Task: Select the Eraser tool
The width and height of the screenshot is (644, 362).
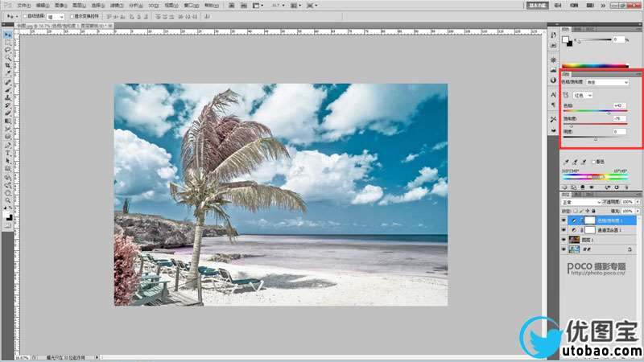Action: tap(7, 113)
